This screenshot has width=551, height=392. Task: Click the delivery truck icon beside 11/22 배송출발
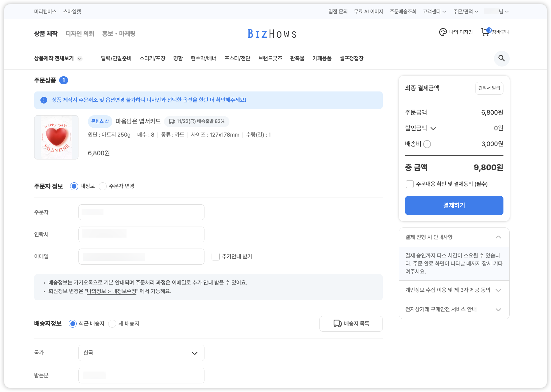click(x=172, y=121)
